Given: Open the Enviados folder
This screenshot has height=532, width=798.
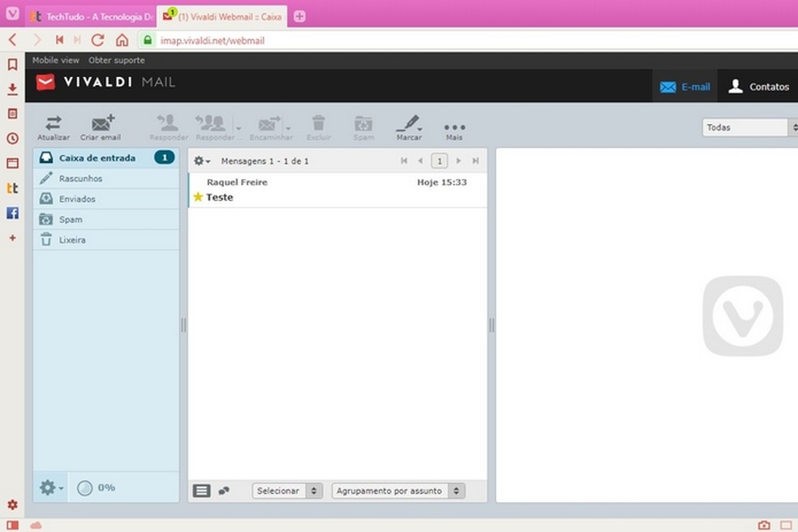Looking at the screenshot, I should (106, 199).
